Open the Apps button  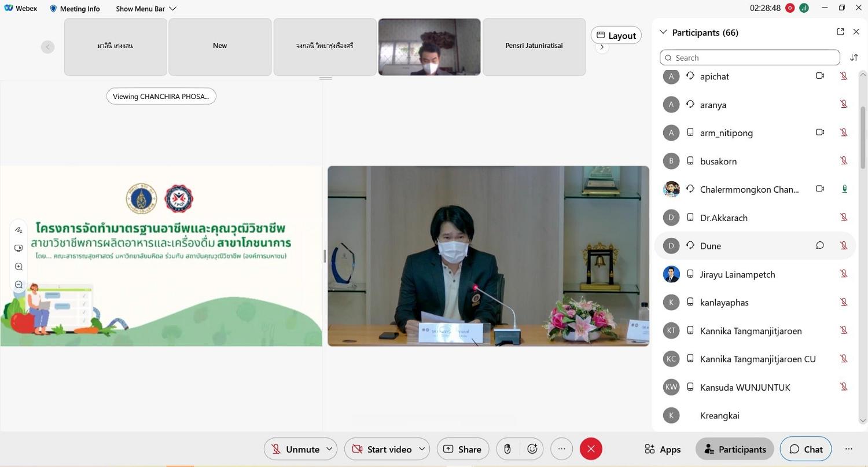[663, 449]
